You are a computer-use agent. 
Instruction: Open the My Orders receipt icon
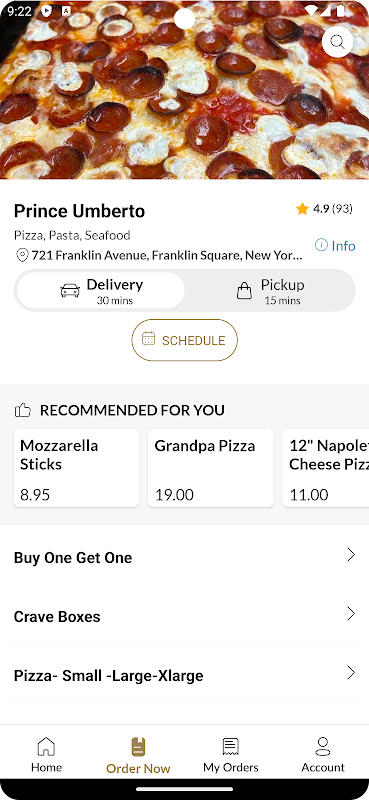tap(231, 746)
